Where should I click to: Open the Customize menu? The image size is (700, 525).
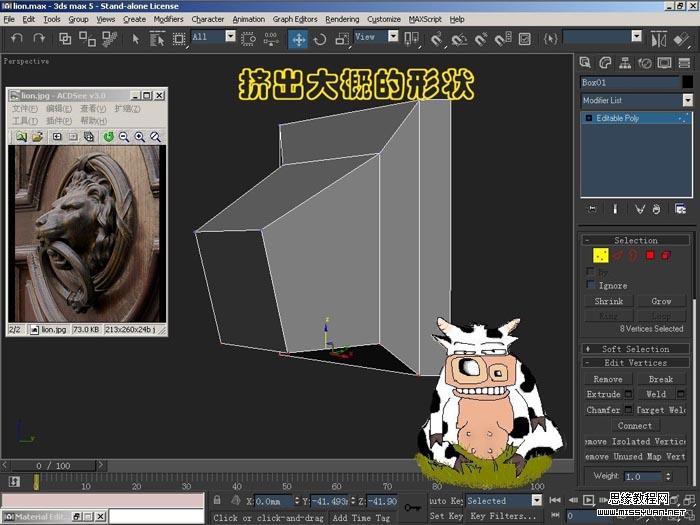tap(383, 19)
